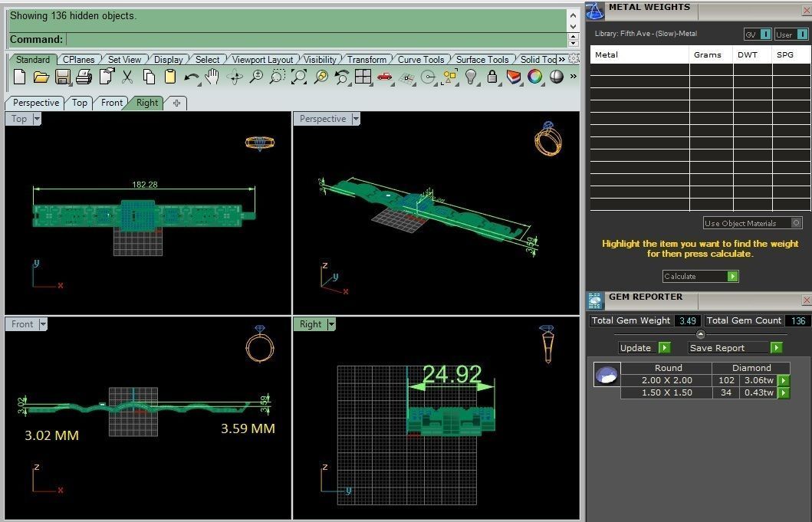Click the Zoom Extents icon

(x=299, y=77)
